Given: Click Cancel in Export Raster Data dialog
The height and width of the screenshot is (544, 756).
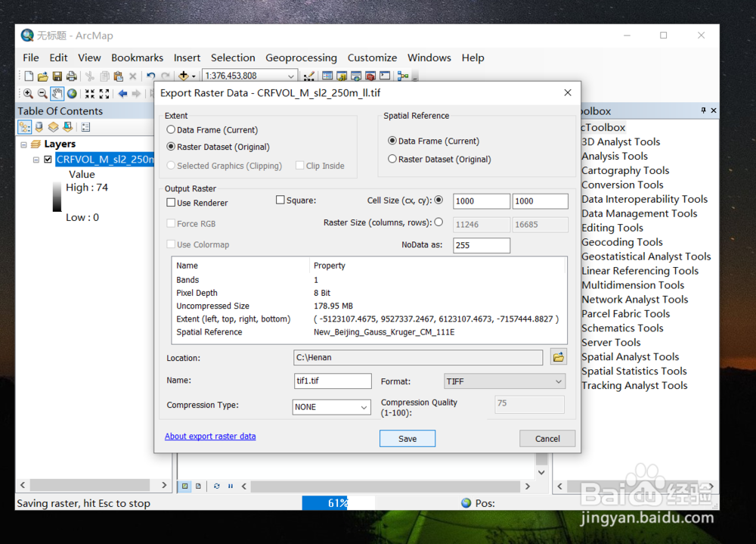Looking at the screenshot, I should tap(547, 438).
